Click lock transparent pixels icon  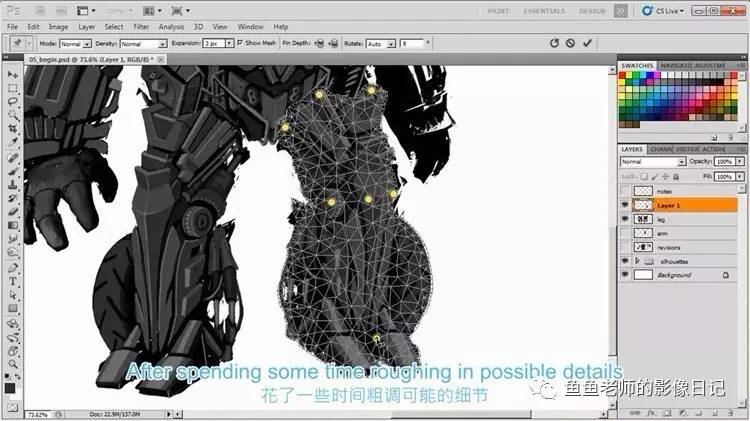(644, 177)
